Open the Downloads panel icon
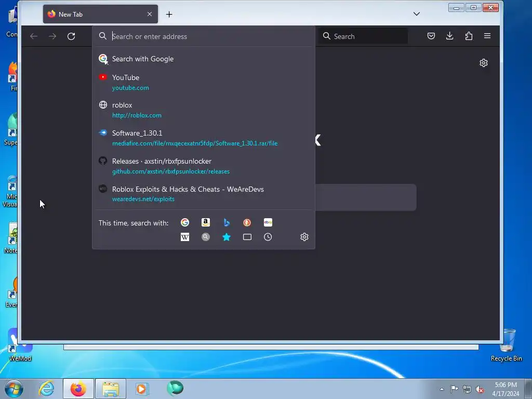The width and height of the screenshot is (532, 399). (x=449, y=36)
